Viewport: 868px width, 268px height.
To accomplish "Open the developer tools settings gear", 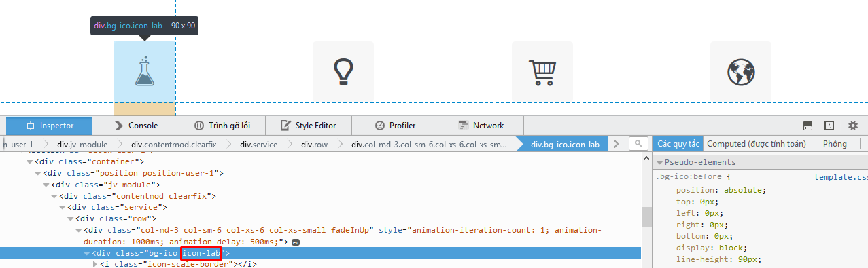I will (x=853, y=126).
